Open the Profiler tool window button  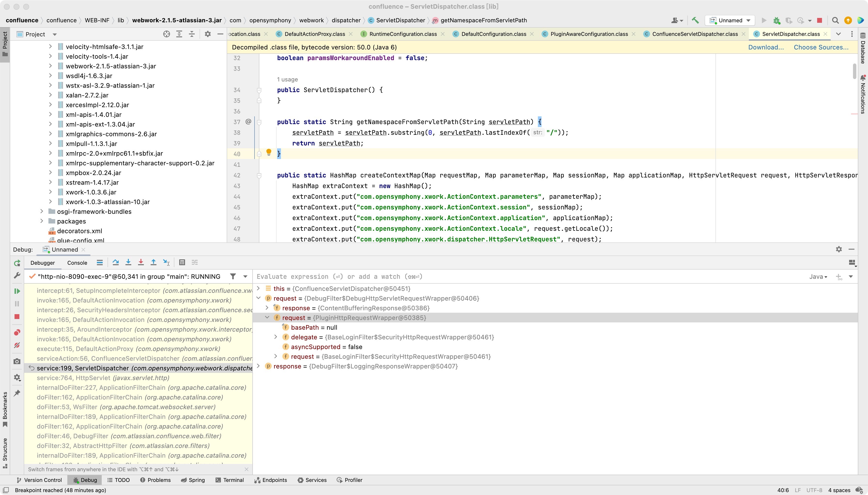tap(349, 480)
